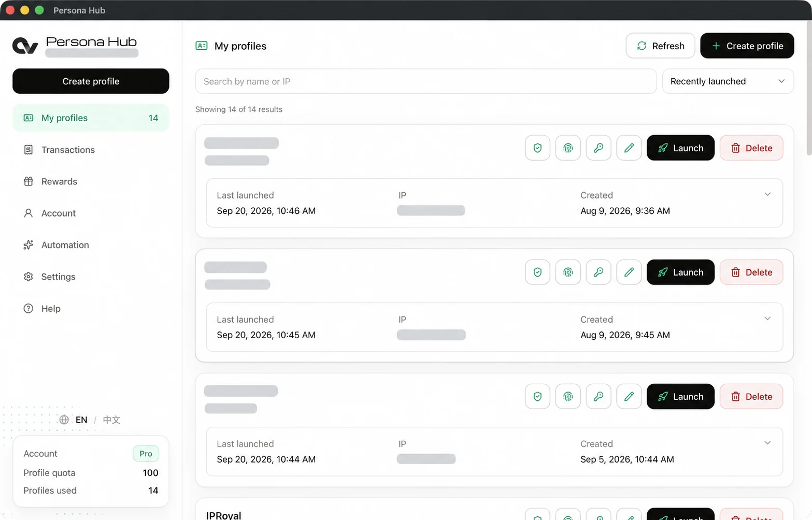
Task: Open fingerprint icon on profile launched 10:45 AM
Action: click(x=568, y=272)
